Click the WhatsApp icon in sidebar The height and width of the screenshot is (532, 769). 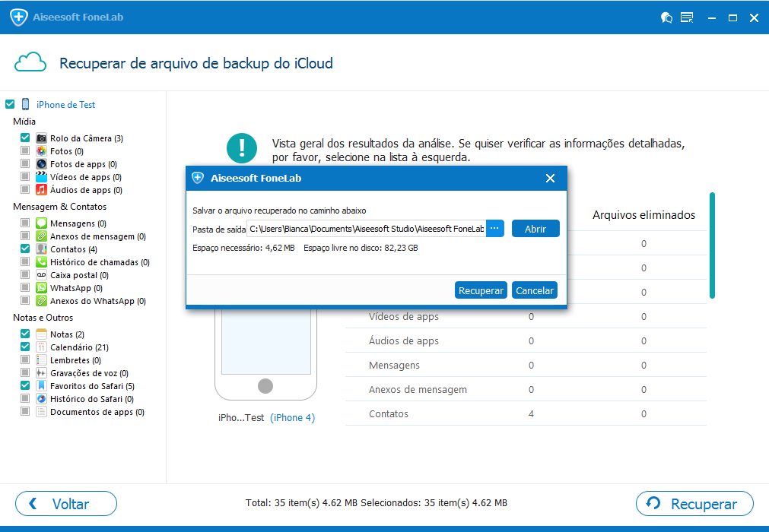(x=42, y=288)
